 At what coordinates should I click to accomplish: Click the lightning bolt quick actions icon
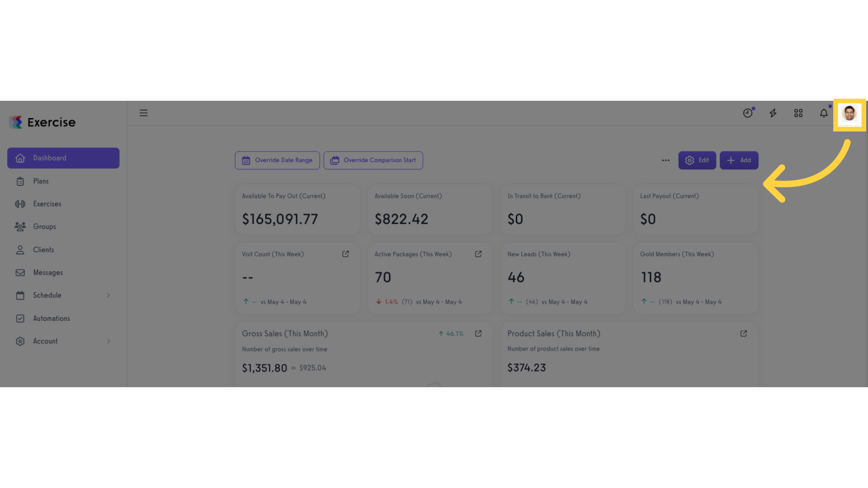(x=773, y=113)
